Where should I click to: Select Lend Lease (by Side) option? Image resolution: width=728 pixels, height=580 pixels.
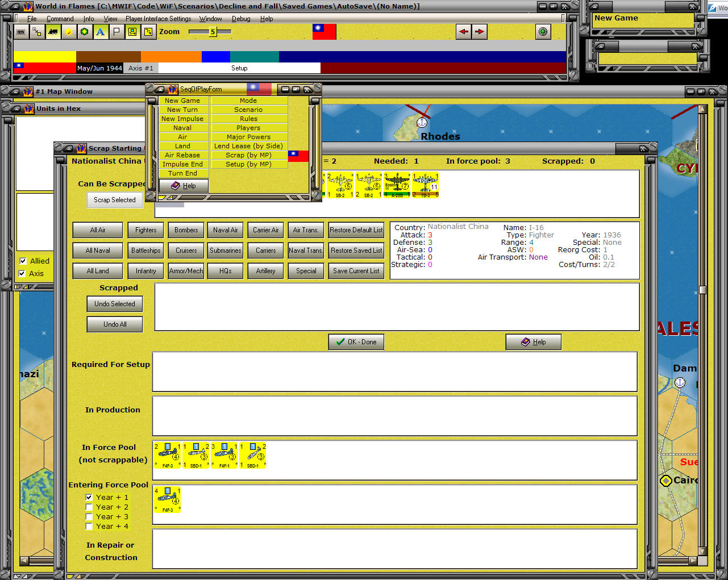pos(249,145)
